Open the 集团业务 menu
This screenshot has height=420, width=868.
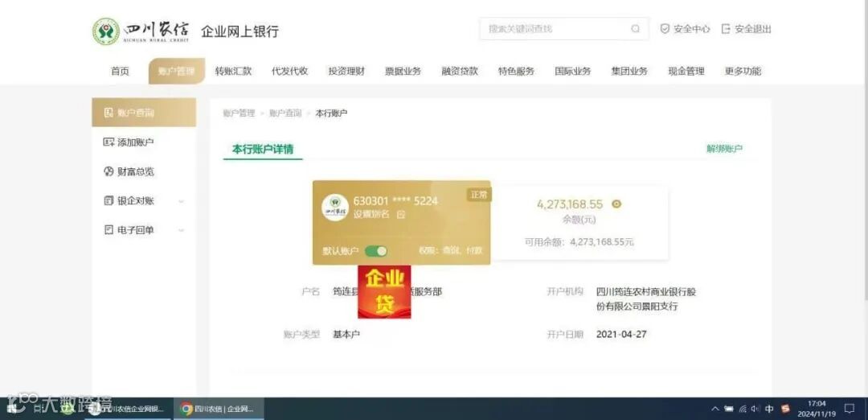pos(629,71)
